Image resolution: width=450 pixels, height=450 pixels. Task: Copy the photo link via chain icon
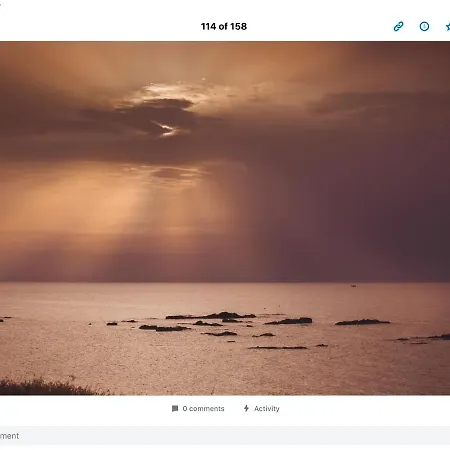(x=398, y=26)
